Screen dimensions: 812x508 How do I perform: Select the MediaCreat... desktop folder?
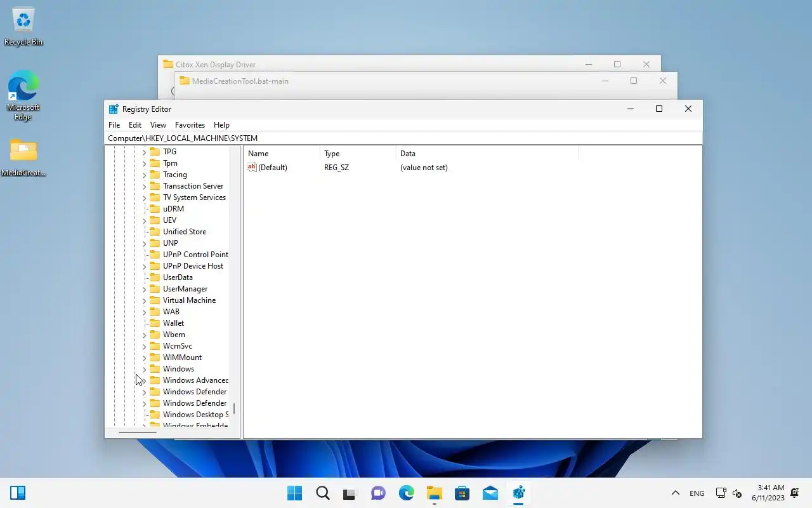click(23, 157)
